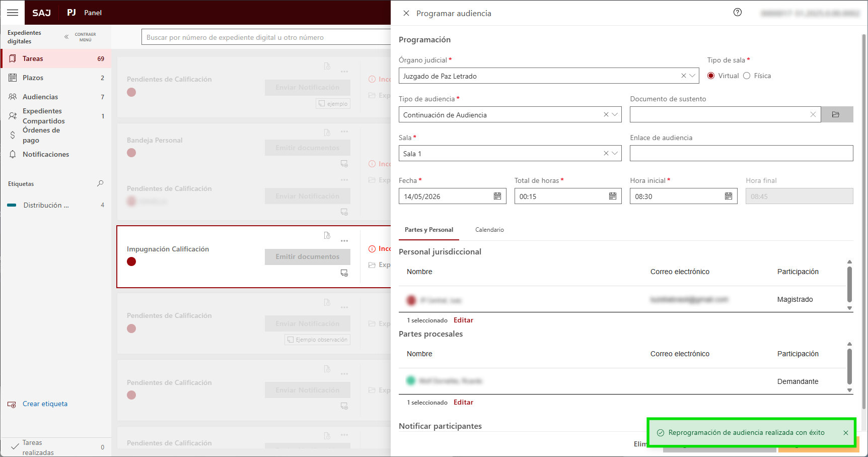Click the dark red Impugnación Calificación status dot
The image size is (868, 457).
(131, 262)
